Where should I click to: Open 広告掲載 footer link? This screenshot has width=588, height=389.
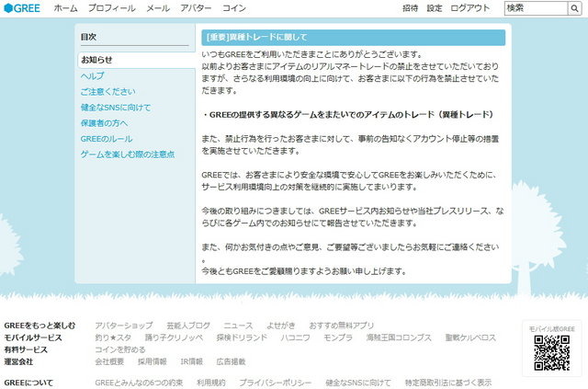[231, 361]
